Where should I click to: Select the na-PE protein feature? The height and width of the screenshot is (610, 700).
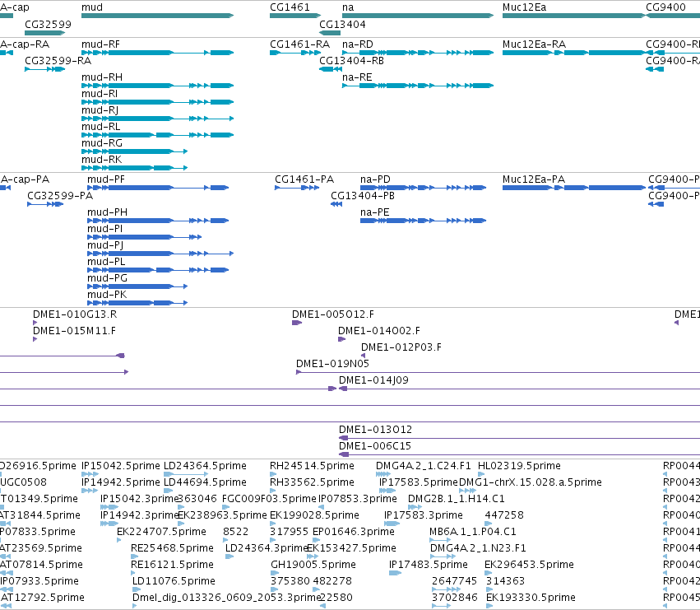click(424, 221)
